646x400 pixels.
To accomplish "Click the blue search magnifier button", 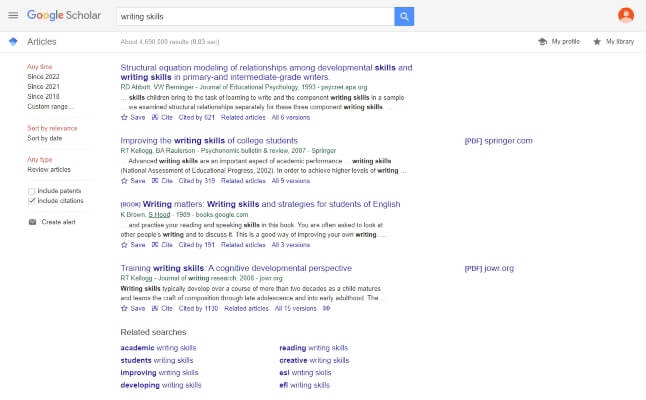I will pyautogui.click(x=404, y=16).
